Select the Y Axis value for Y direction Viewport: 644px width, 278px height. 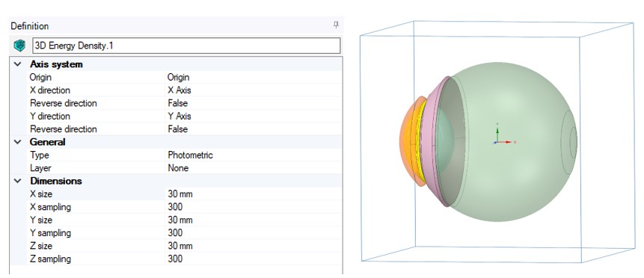coord(254,117)
